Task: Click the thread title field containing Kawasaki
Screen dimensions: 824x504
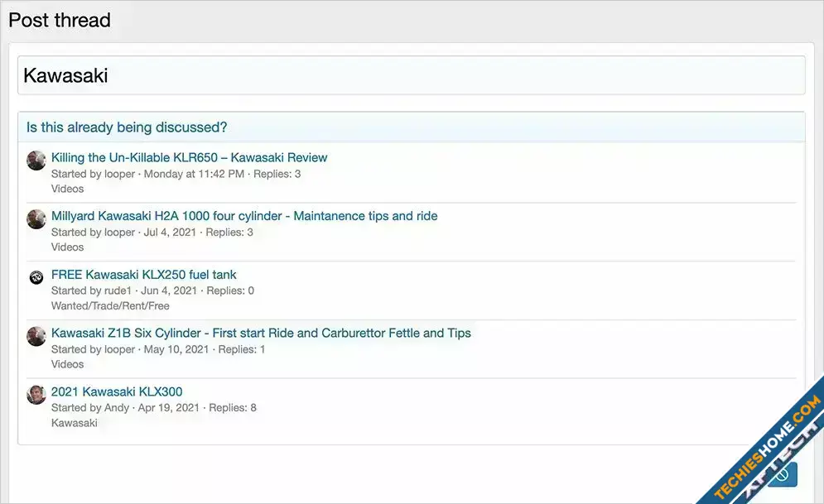Action: point(411,75)
